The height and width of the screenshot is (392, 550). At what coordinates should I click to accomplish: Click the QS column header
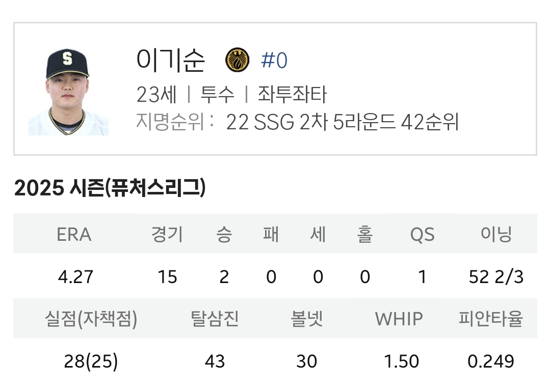coord(423,234)
